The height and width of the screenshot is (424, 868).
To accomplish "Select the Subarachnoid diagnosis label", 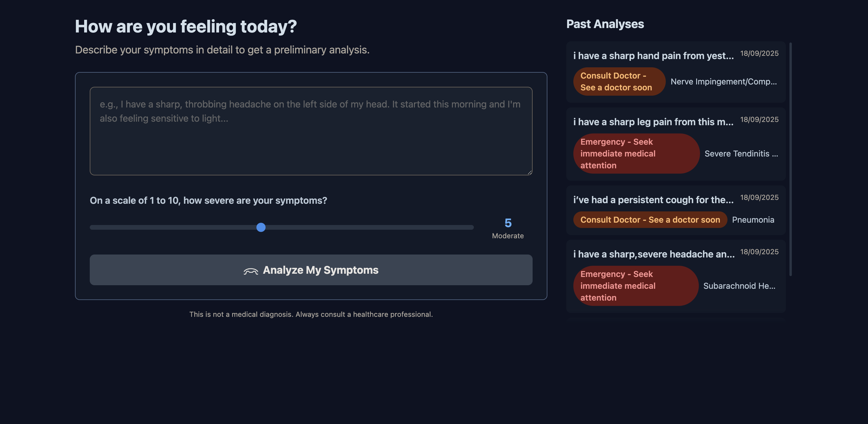I will [739, 286].
